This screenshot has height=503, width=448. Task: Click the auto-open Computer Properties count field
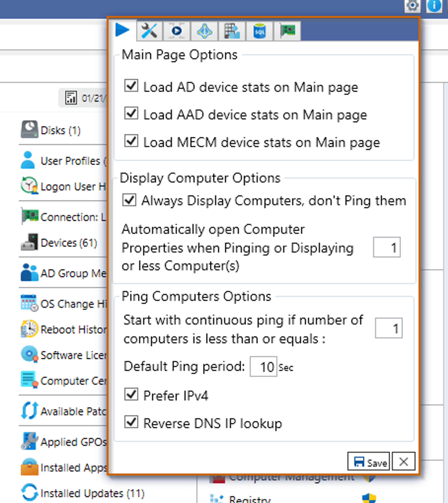[x=387, y=247]
